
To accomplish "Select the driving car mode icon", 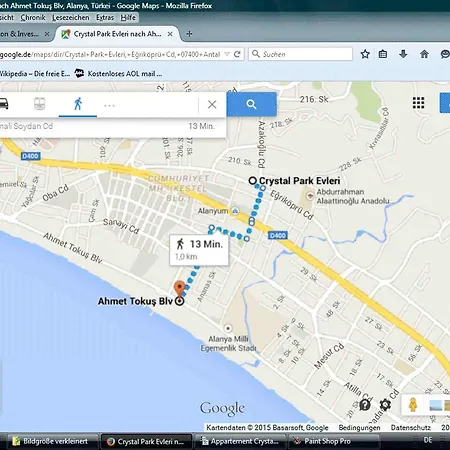I will click(3, 104).
